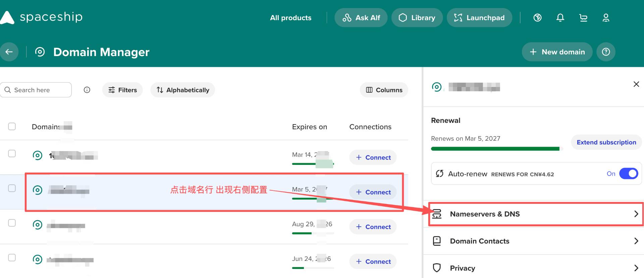Viewport: 644px width, 278px height.
Task: Open the All products menu
Action: point(290,18)
